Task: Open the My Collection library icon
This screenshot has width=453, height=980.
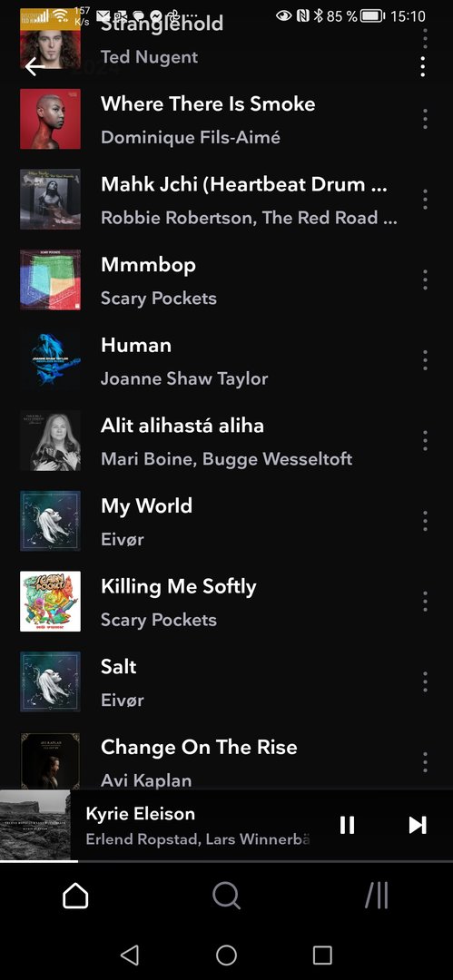Action: [x=378, y=897]
